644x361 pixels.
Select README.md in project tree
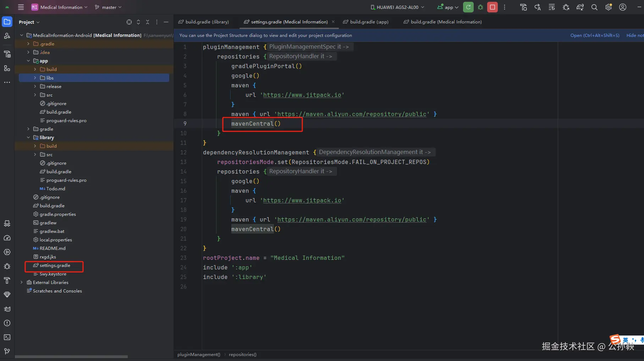click(x=53, y=248)
